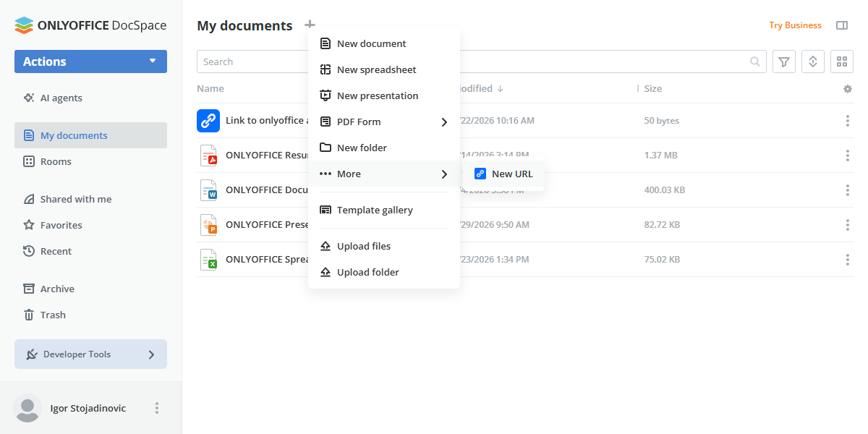Open options for the 400.03 KB file
The image size is (868, 434).
[848, 190]
